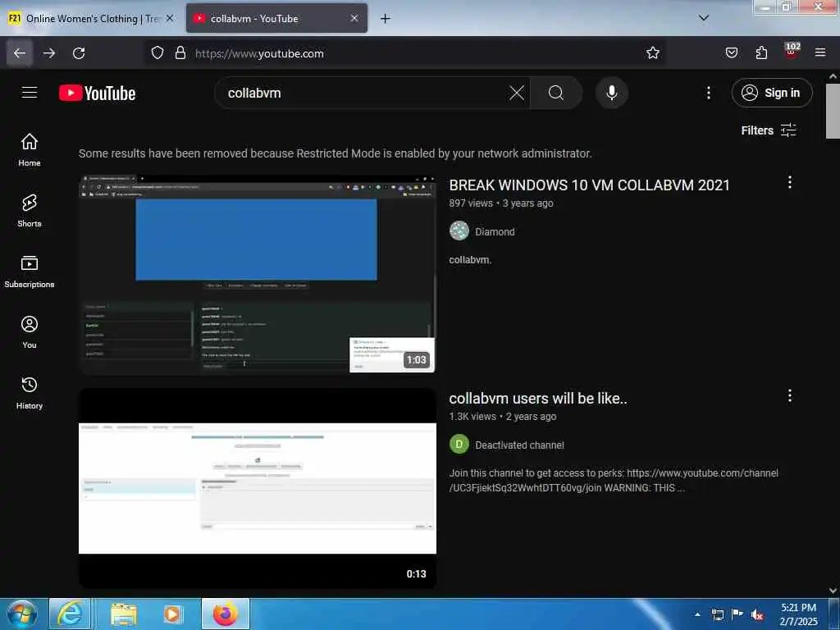Open Action Center flag icon

tap(737, 614)
